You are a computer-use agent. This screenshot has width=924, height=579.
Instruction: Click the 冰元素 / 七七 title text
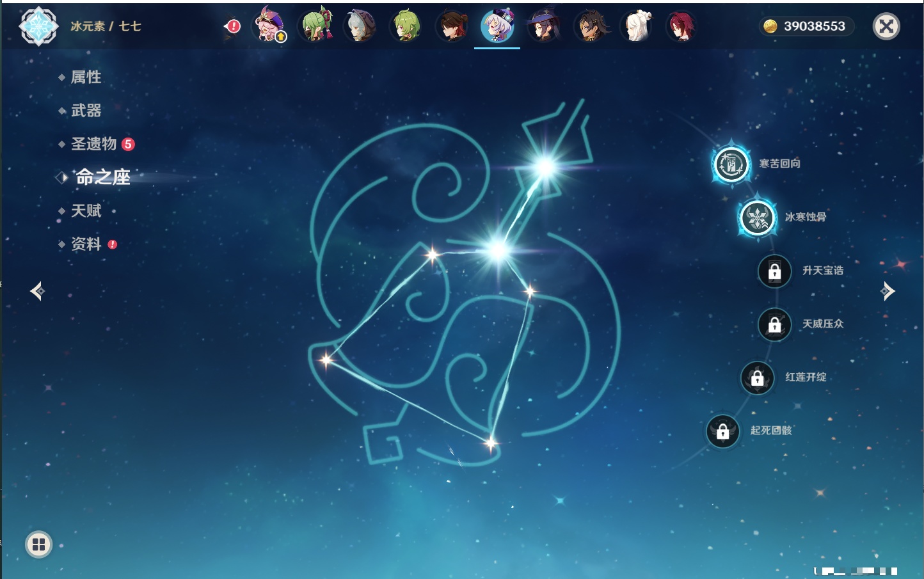106,26
